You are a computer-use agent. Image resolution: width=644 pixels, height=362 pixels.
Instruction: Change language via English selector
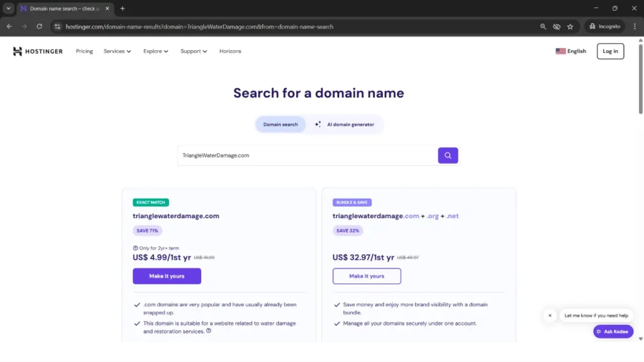point(571,52)
